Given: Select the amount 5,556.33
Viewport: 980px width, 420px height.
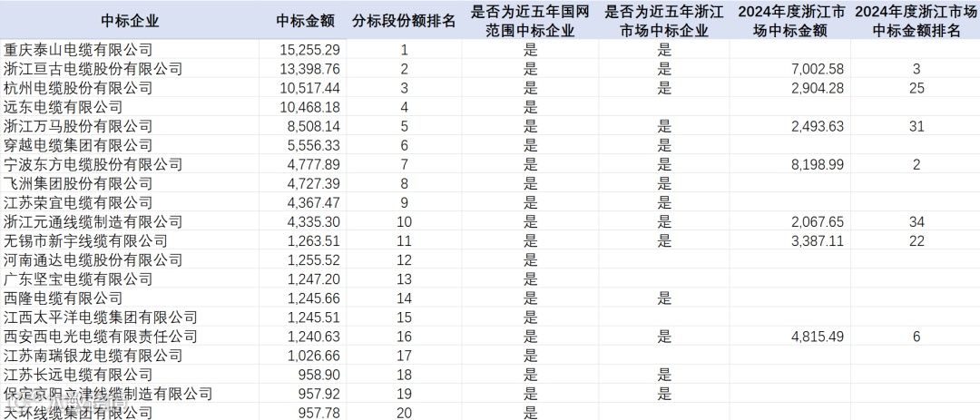Looking at the screenshot, I should point(314,146).
